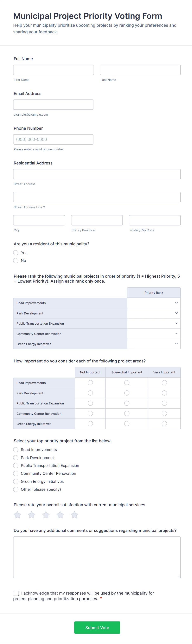Give five stars for overall satisfaction
The height and width of the screenshot is (644, 192).
click(74, 515)
